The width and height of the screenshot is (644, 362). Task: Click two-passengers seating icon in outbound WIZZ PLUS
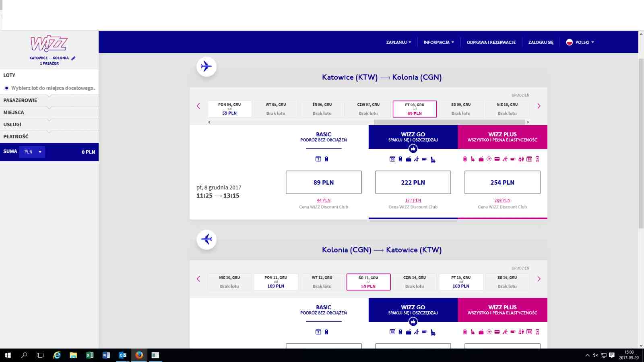[x=521, y=159]
